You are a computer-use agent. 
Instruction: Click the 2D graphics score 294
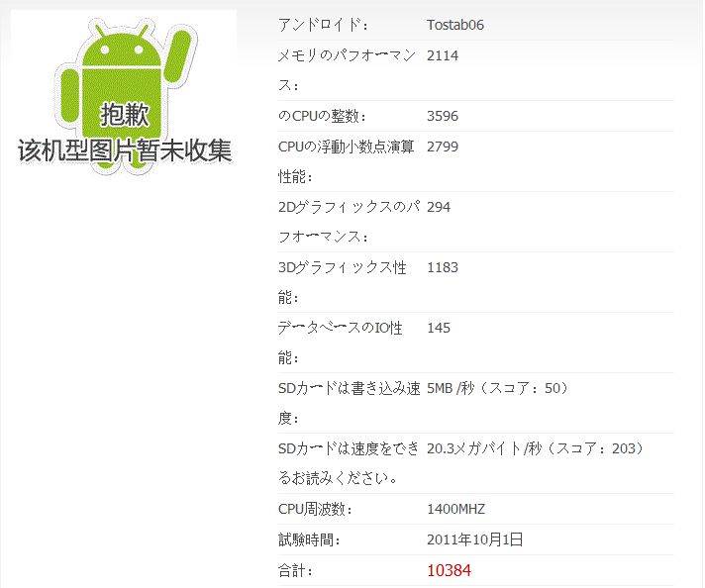(x=439, y=207)
